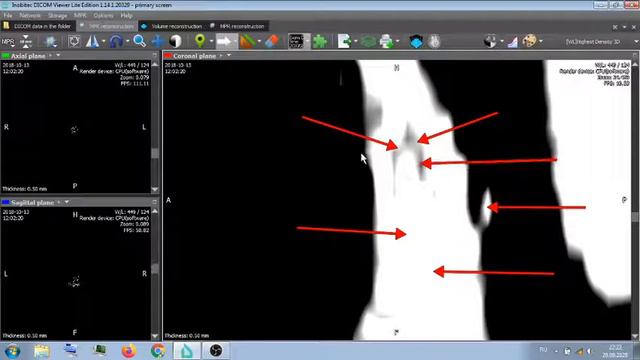Open dropdown arrow next to marker pin tool
The height and width of the screenshot is (360, 640).
click(211, 41)
